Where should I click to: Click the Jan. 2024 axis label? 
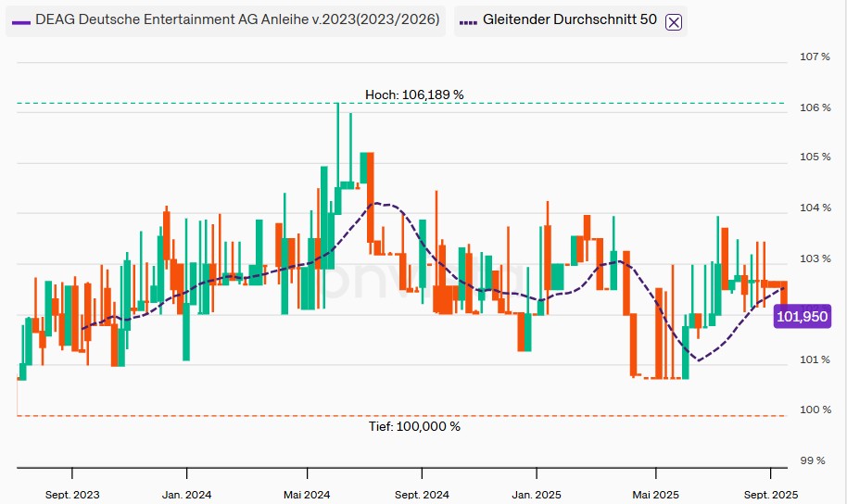click(187, 495)
